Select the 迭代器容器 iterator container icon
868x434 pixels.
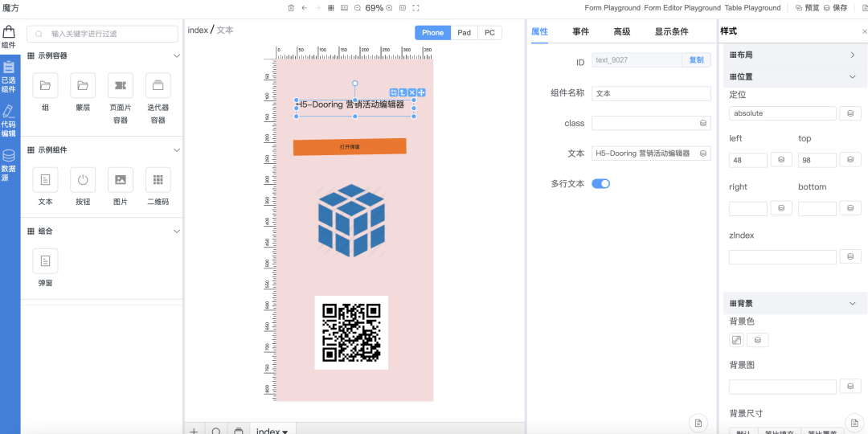158,86
